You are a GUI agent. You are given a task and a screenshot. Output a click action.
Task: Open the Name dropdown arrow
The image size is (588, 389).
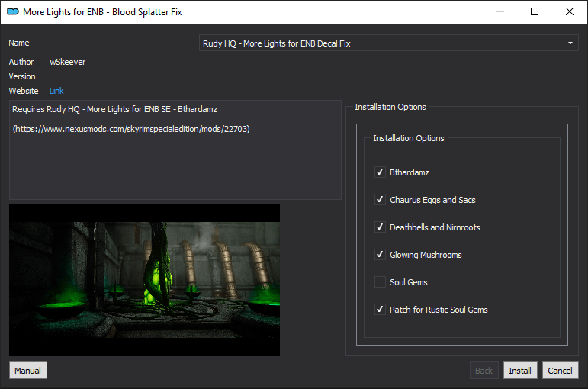coord(570,43)
